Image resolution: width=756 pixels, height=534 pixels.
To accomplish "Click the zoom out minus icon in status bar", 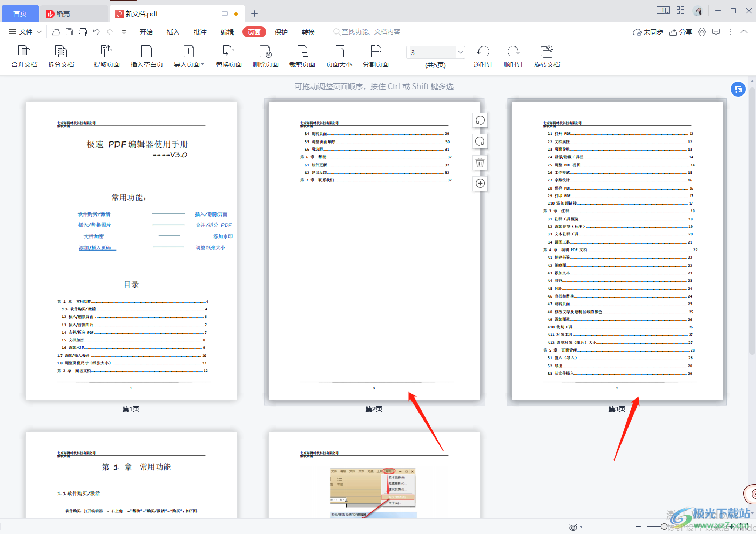I will click(x=638, y=526).
